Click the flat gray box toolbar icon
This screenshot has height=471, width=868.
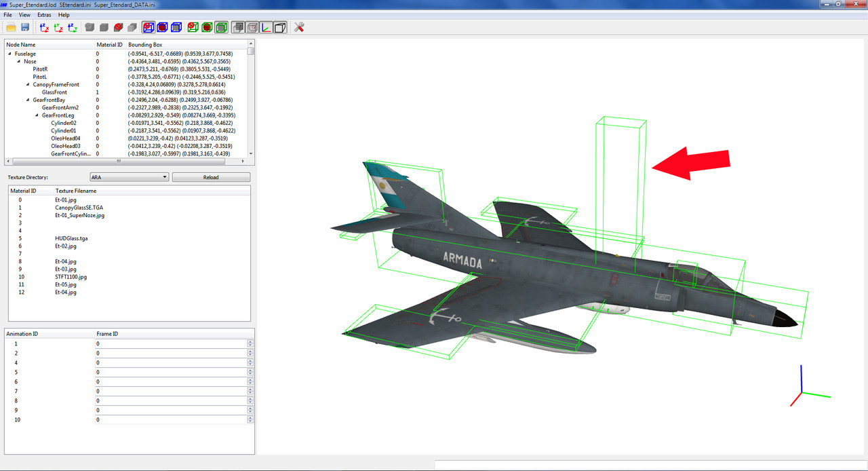(x=132, y=28)
